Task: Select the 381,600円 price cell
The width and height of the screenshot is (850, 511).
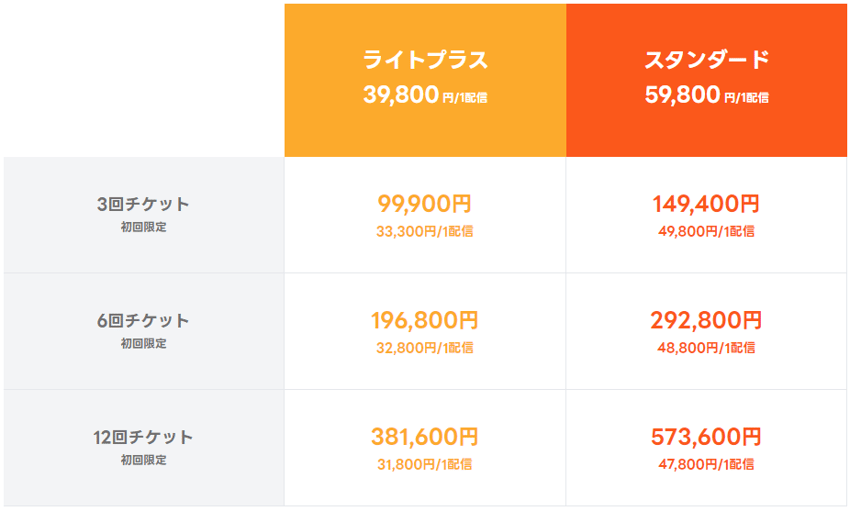Action: (x=425, y=437)
